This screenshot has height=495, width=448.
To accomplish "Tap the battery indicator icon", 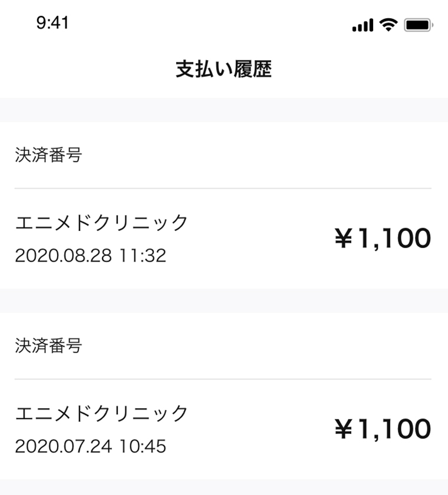I will pos(419,25).
